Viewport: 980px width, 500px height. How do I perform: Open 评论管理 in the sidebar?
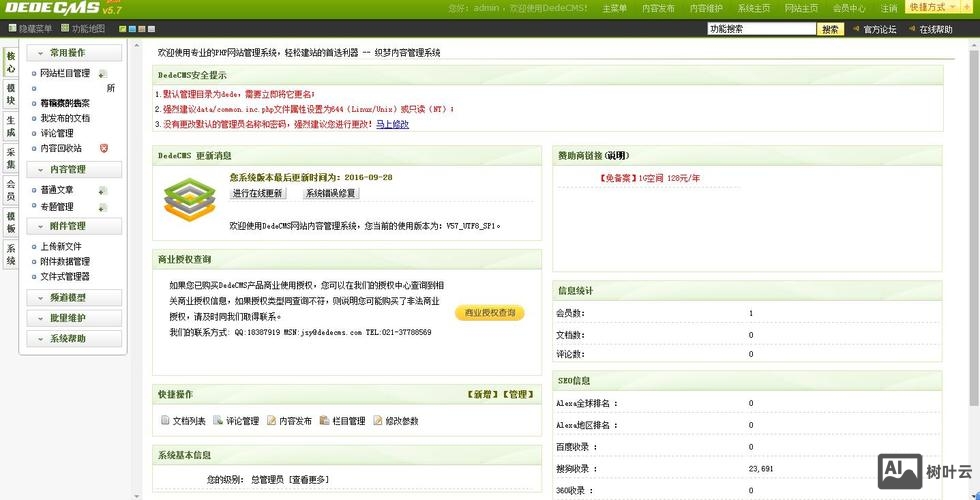[x=57, y=133]
